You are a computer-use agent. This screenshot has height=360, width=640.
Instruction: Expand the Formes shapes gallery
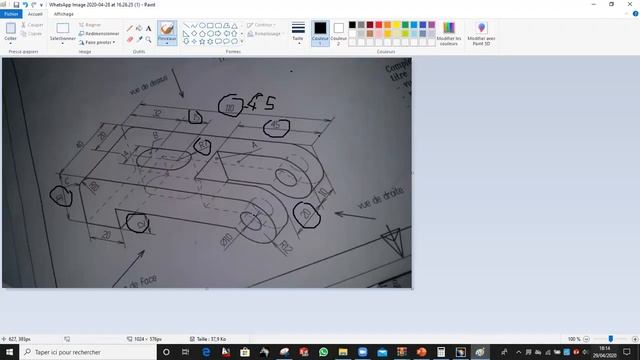[x=242, y=41]
